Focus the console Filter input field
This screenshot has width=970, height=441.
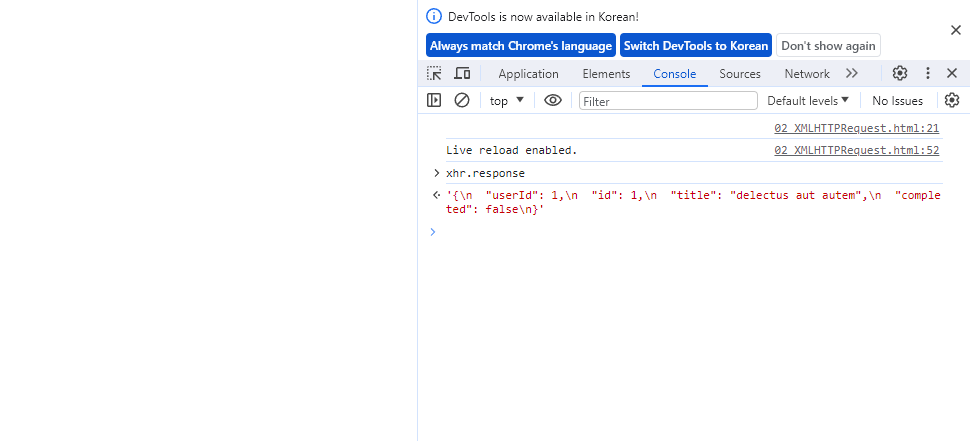coord(668,101)
